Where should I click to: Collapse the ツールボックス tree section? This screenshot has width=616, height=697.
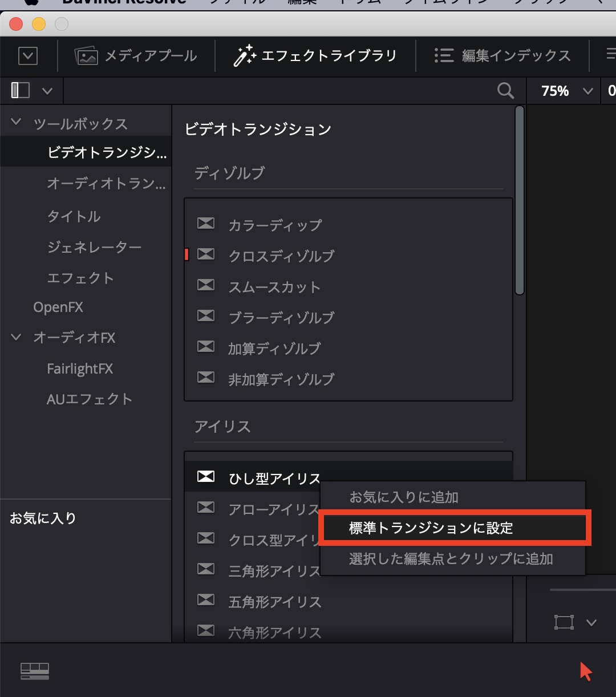pos(17,122)
